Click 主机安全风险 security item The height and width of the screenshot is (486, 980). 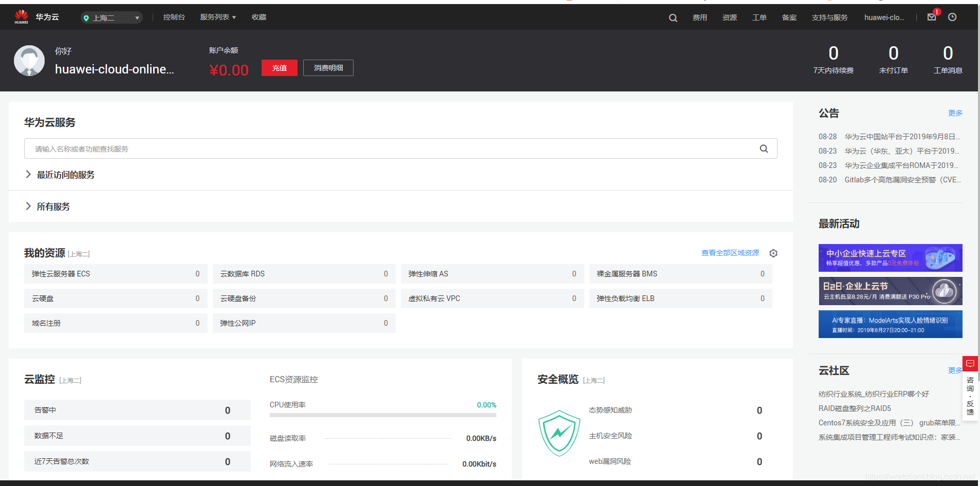(611, 436)
